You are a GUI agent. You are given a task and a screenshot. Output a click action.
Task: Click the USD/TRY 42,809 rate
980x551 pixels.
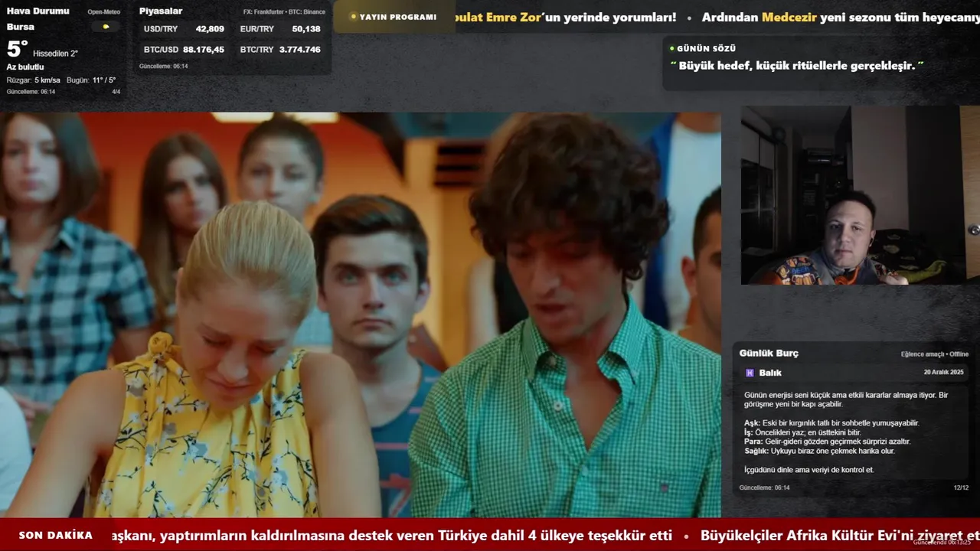click(184, 29)
